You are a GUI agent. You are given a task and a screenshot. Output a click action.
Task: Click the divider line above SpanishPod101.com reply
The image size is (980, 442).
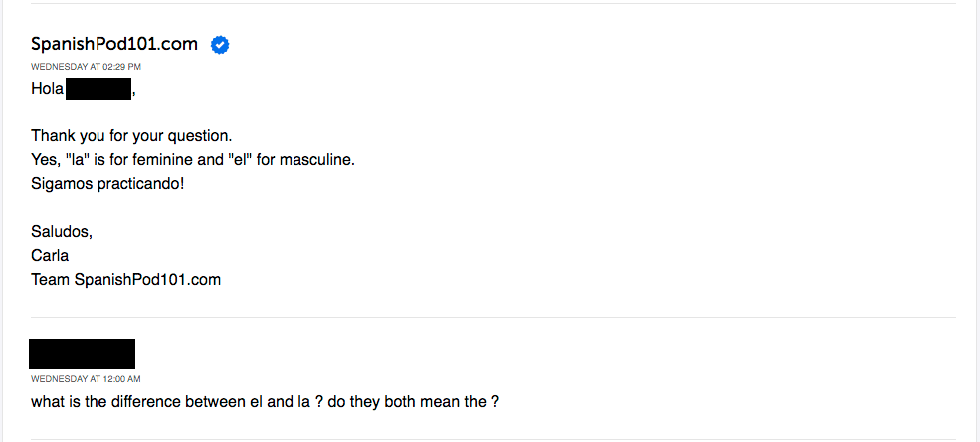pyautogui.click(x=492, y=4)
